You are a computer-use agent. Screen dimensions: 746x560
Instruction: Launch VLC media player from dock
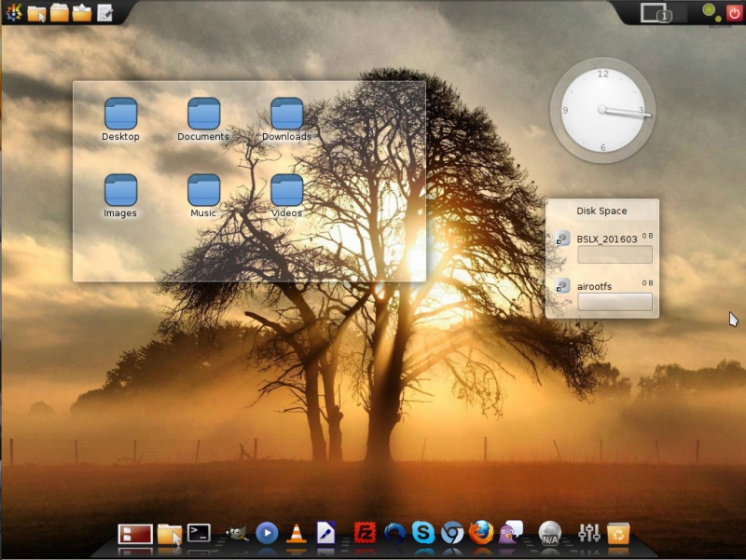(x=297, y=533)
